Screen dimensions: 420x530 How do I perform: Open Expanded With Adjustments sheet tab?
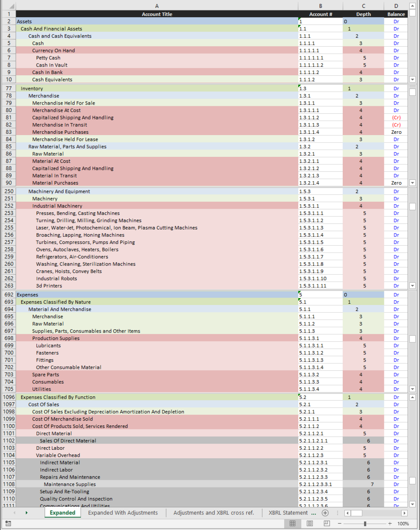123,513
